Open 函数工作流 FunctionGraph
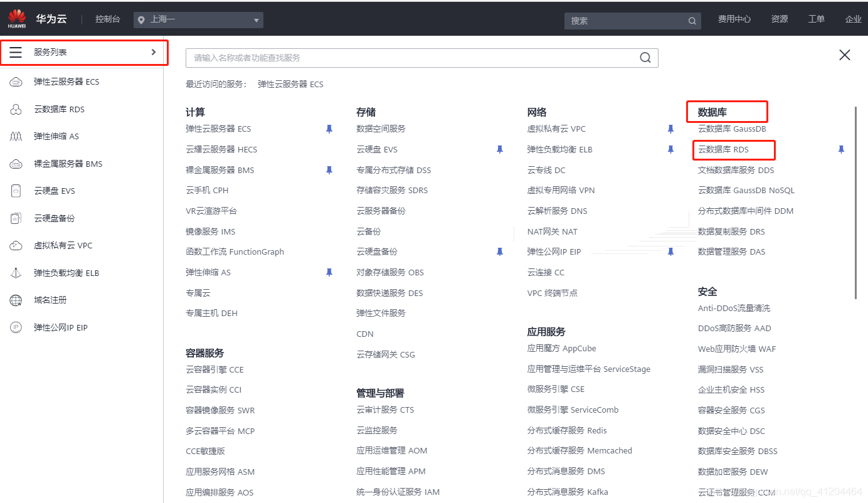The height and width of the screenshot is (503, 868). (x=235, y=251)
